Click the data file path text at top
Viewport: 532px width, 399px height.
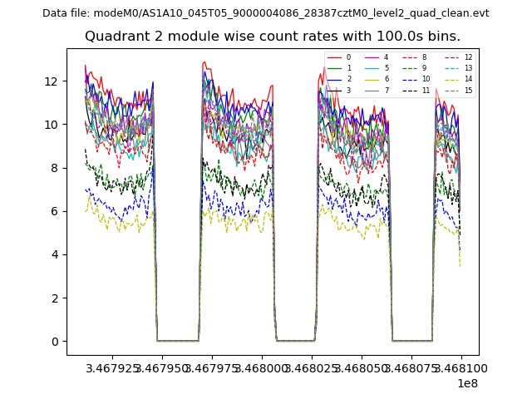pyautogui.click(x=265, y=13)
